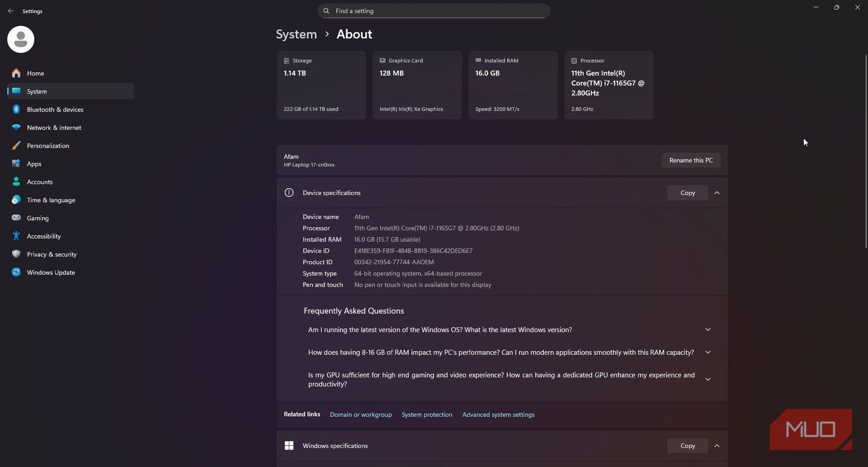
Task: Click the Installed RAM icon
Action: point(478,60)
